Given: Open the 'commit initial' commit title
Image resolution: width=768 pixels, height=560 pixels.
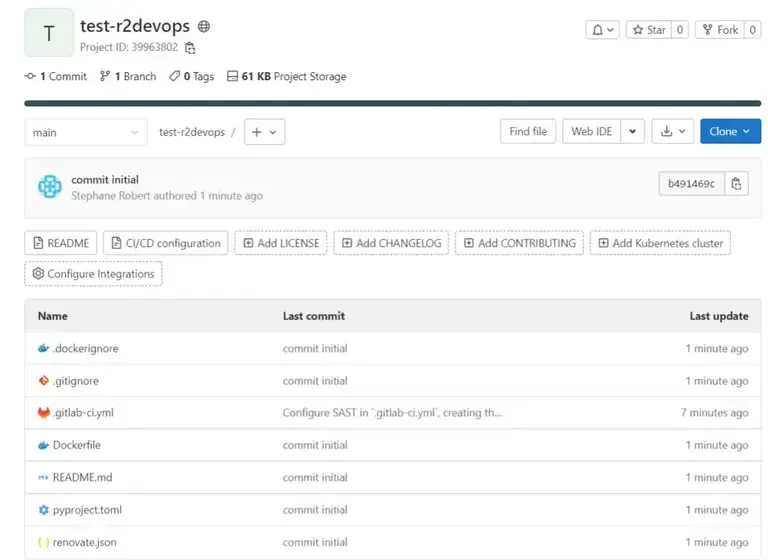Looking at the screenshot, I should (x=105, y=180).
